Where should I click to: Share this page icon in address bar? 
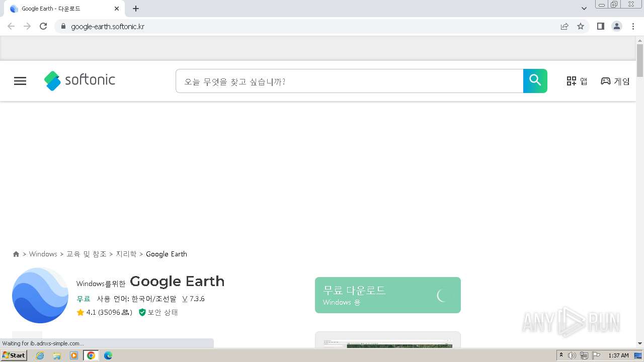[565, 26]
